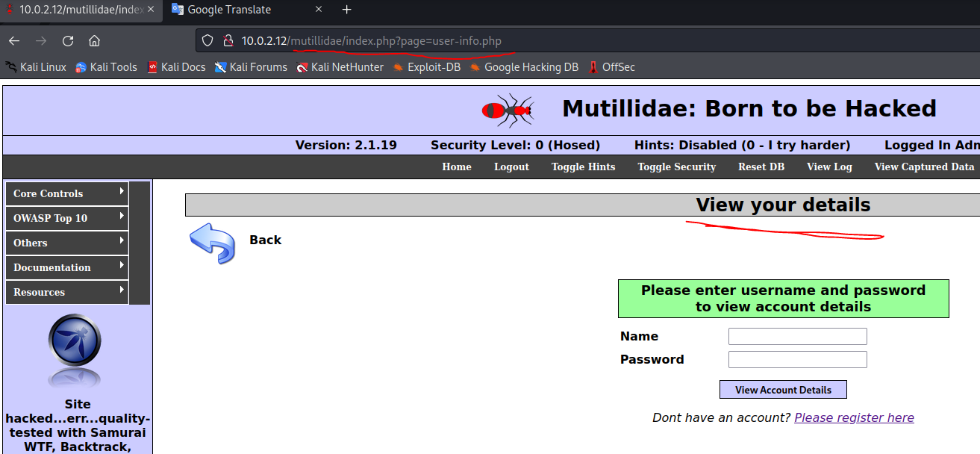This screenshot has width=980, height=454.
Task: Open the Kali Tools bookmark
Action: (106, 67)
